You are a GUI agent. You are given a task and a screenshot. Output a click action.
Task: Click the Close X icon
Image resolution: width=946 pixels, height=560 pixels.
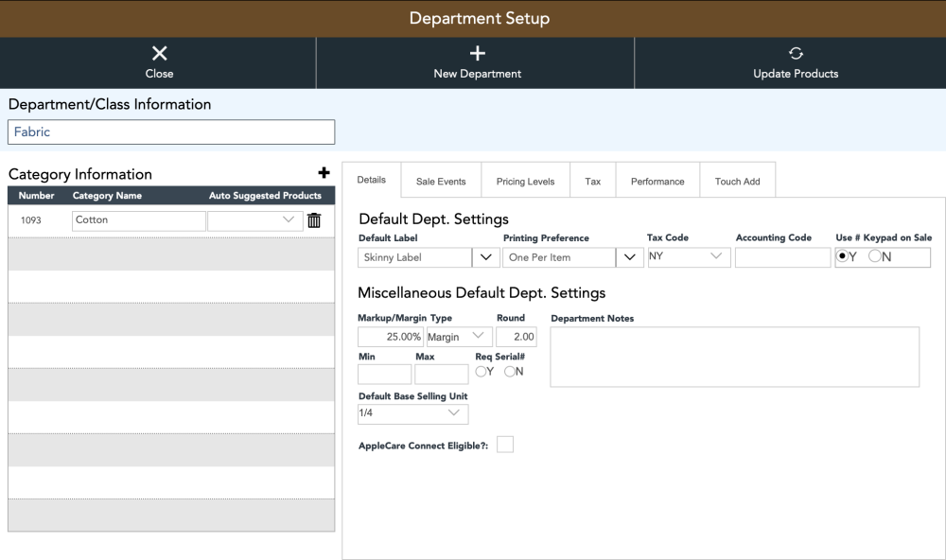(159, 54)
